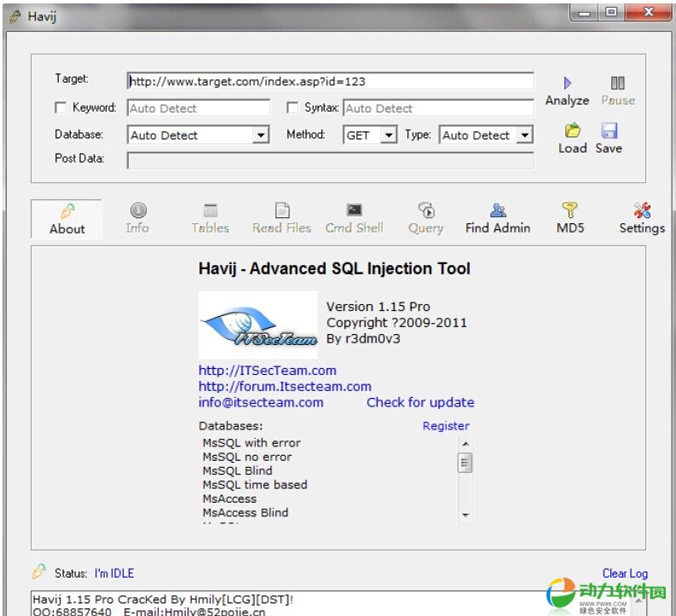
Task: Click the Pause icon
Action: 618,83
